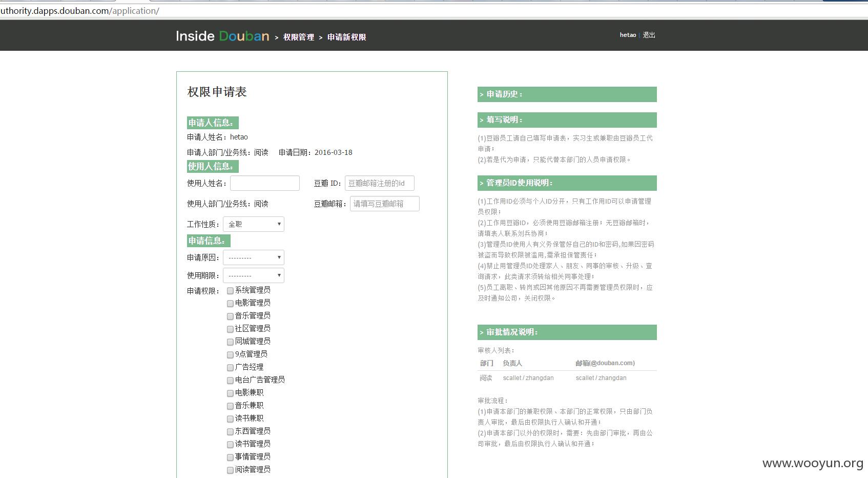Click the 申请人信息 section label
The image size is (868, 478).
click(x=213, y=123)
